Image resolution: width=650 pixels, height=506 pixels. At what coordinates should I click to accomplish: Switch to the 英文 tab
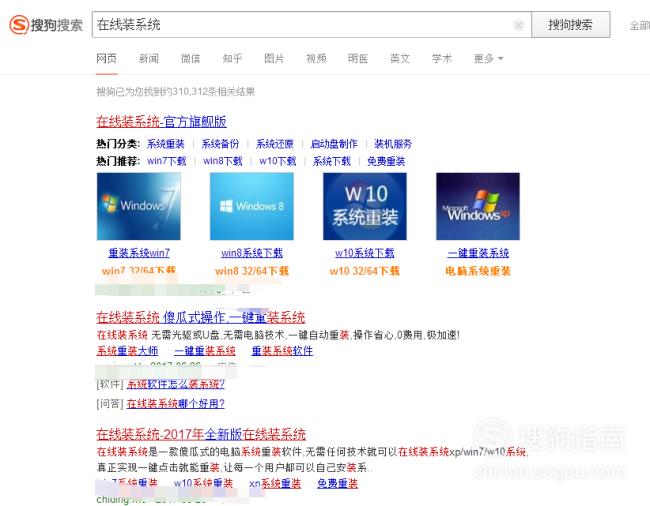400,58
